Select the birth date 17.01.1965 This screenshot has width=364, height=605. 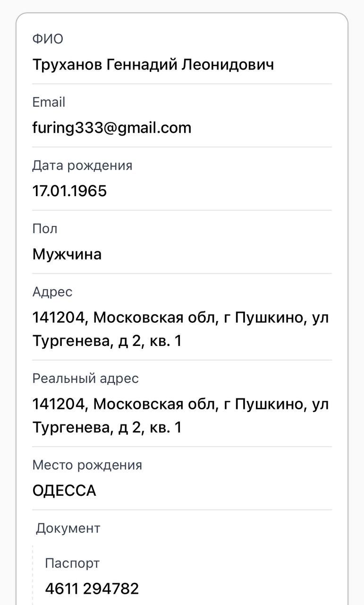click(69, 191)
